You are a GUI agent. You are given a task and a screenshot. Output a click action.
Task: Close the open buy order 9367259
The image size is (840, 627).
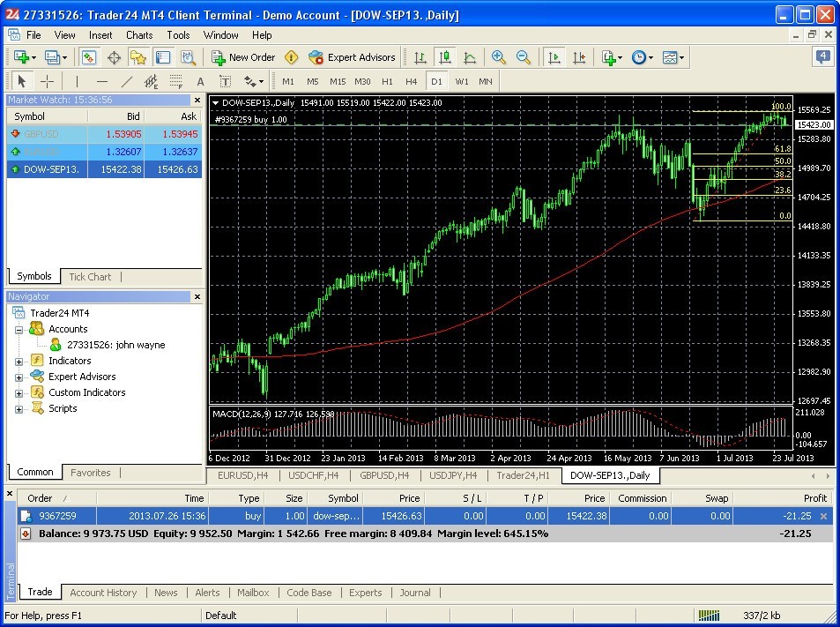(x=824, y=516)
